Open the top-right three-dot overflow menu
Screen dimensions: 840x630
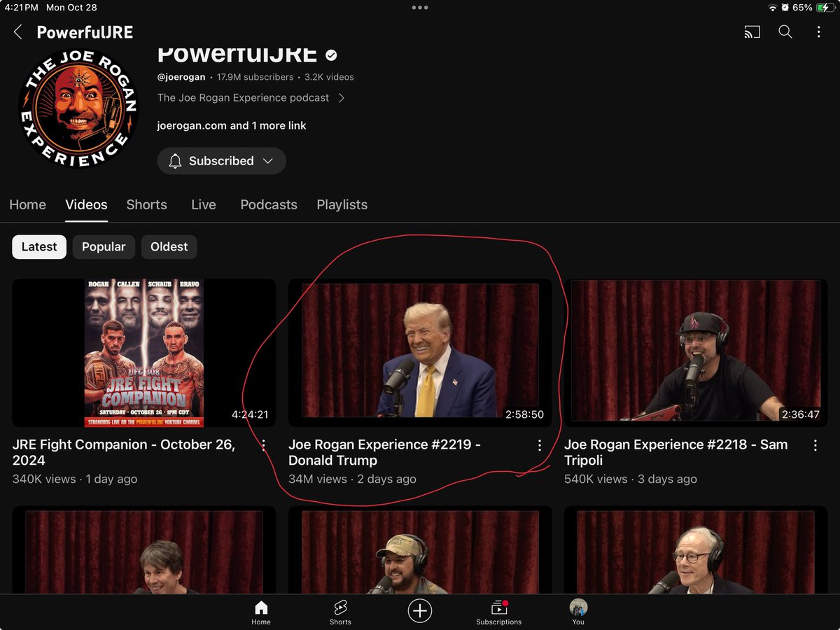[x=818, y=32]
